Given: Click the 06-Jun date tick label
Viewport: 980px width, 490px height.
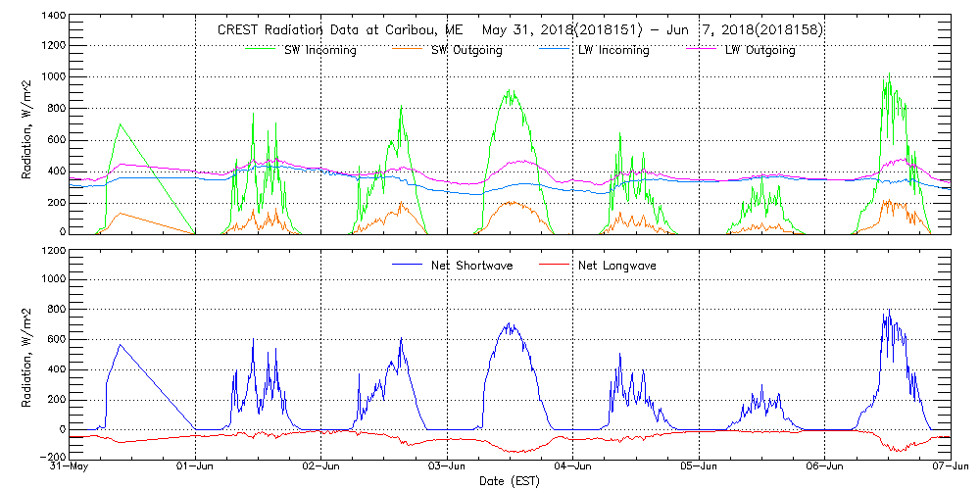Looking at the screenshot, I should point(825,467).
